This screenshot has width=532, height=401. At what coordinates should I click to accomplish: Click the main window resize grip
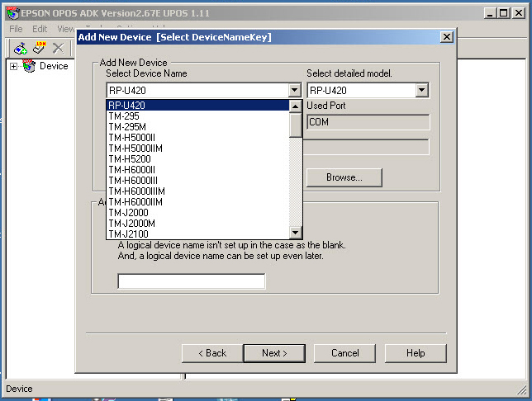click(522, 390)
